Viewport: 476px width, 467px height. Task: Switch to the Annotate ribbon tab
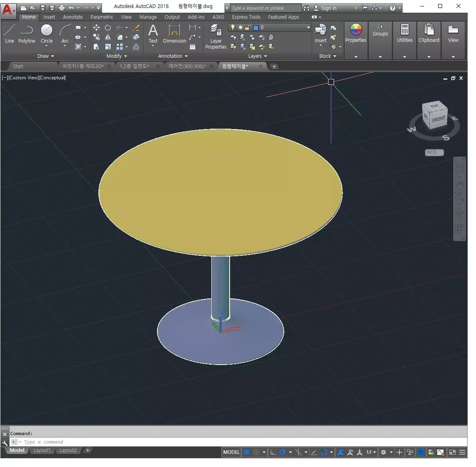pos(73,17)
